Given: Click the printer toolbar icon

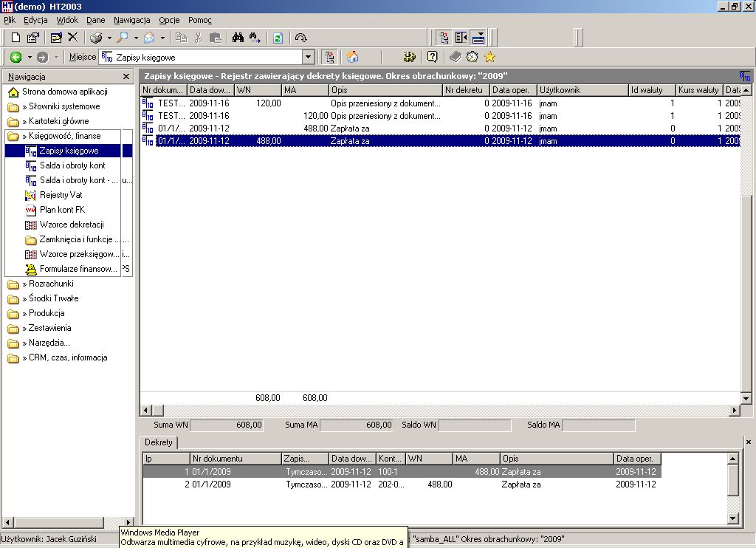Looking at the screenshot, I should 97,38.
